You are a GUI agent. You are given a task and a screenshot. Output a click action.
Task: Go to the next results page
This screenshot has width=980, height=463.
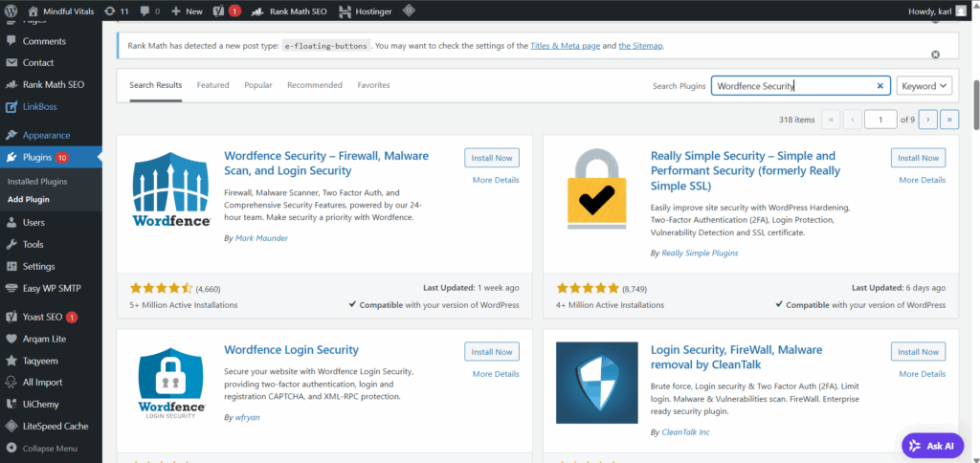tap(928, 120)
